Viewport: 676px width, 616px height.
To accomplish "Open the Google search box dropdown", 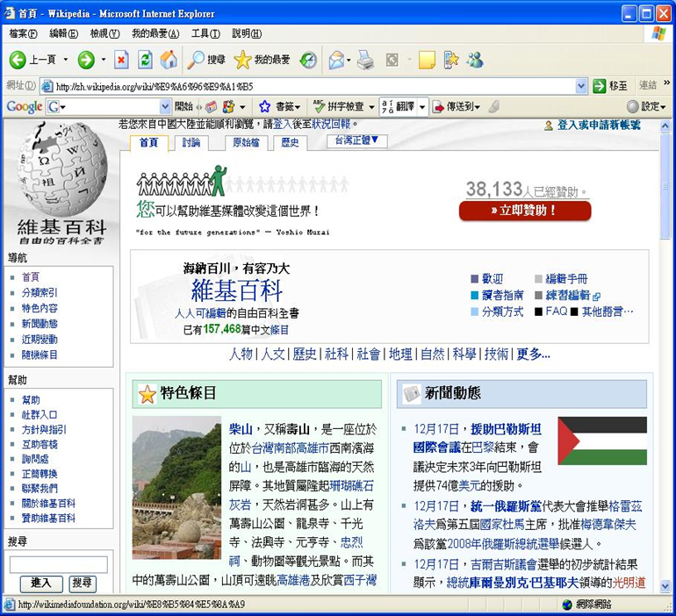I will (x=165, y=106).
